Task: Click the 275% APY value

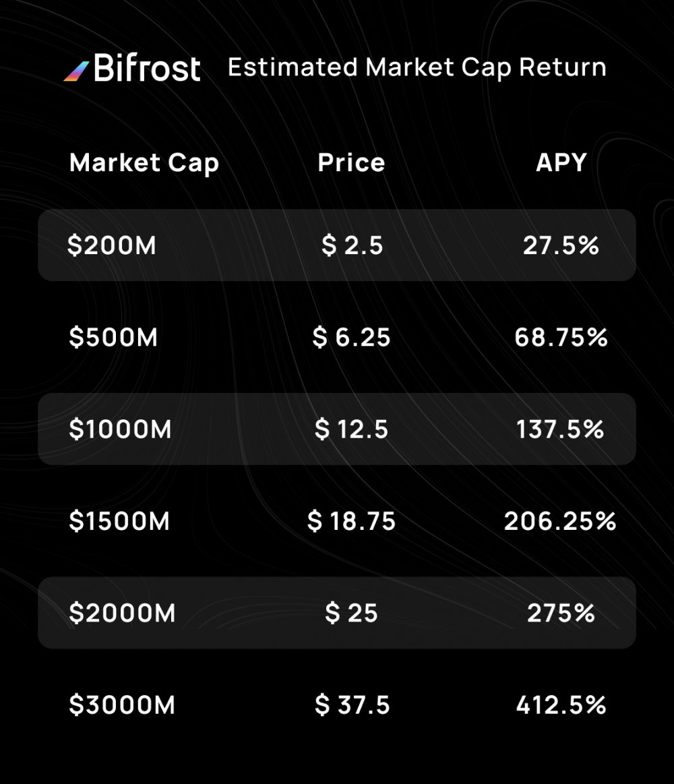Action: tap(561, 613)
